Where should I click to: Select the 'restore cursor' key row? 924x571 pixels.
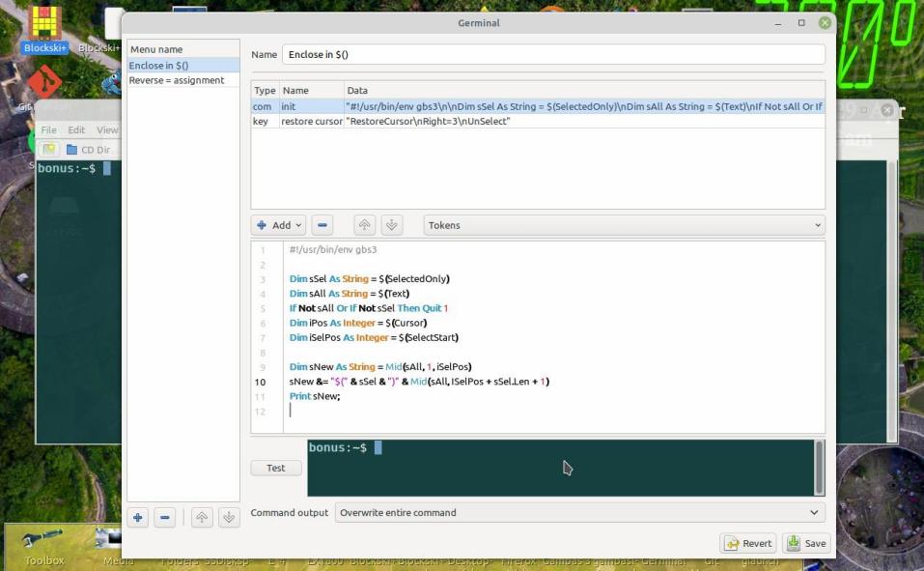[311, 122]
